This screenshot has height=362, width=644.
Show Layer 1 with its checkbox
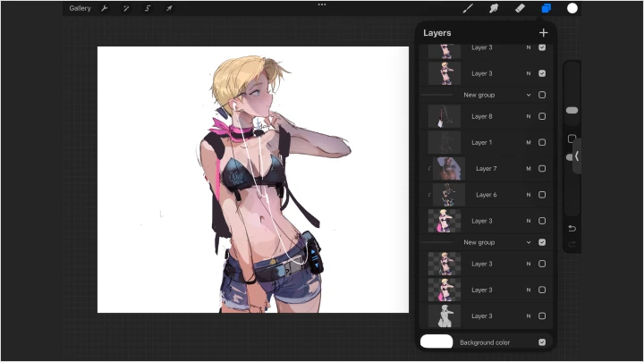point(542,142)
